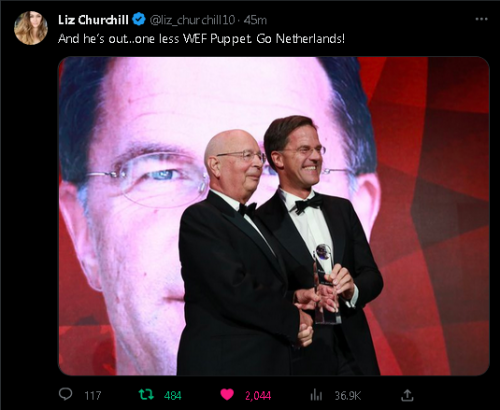Click the Liz Churchill display name
This screenshot has height=410, width=500.
pyautogui.click(x=93, y=20)
